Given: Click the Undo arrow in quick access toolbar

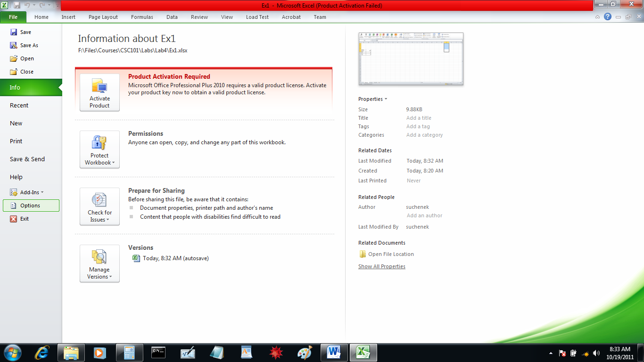Looking at the screenshot, I should click(28, 6).
